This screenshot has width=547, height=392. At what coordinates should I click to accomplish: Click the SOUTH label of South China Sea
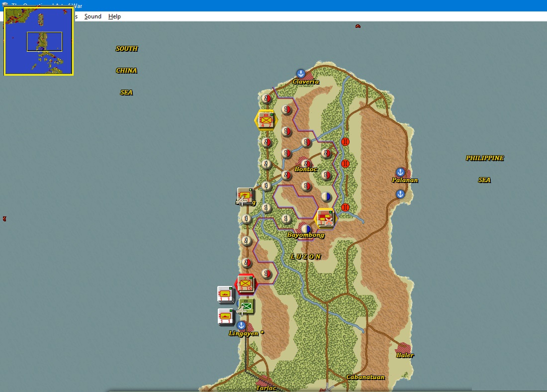point(127,49)
